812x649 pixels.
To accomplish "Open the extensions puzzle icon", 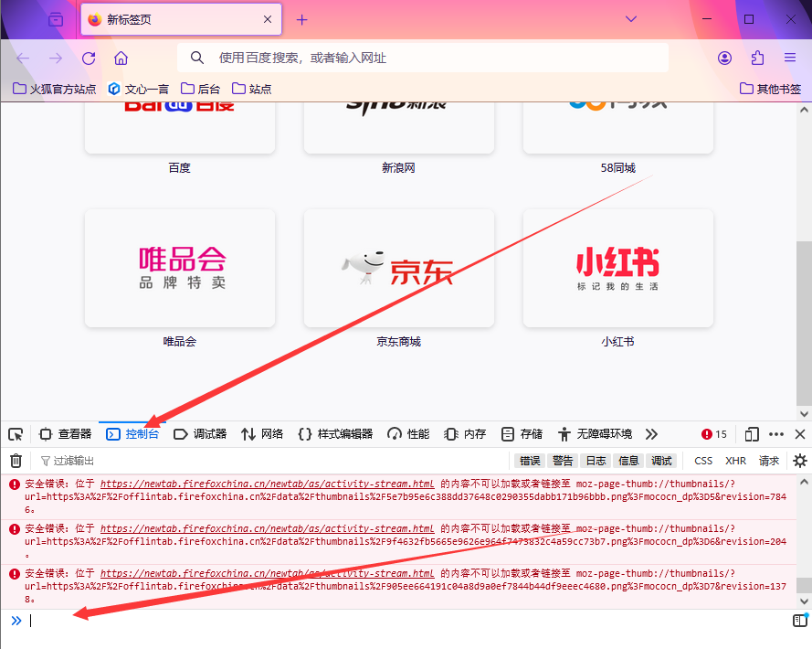I will pos(757,59).
